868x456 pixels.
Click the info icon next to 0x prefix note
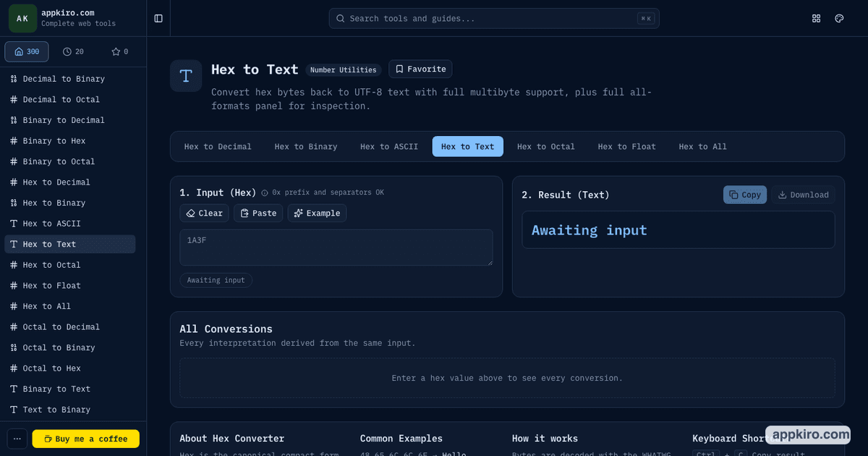click(265, 193)
